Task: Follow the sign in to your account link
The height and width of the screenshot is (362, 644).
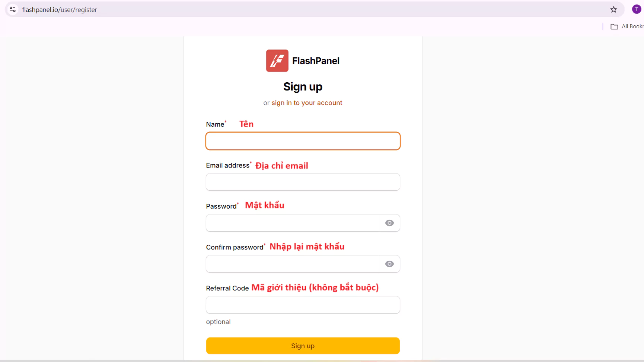Action: tap(307, 103)
